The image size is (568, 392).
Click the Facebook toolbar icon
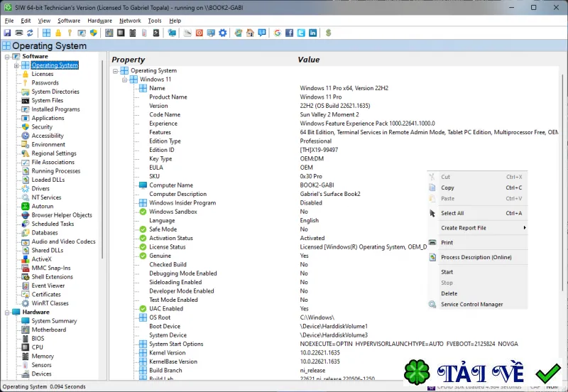[289, 33]
